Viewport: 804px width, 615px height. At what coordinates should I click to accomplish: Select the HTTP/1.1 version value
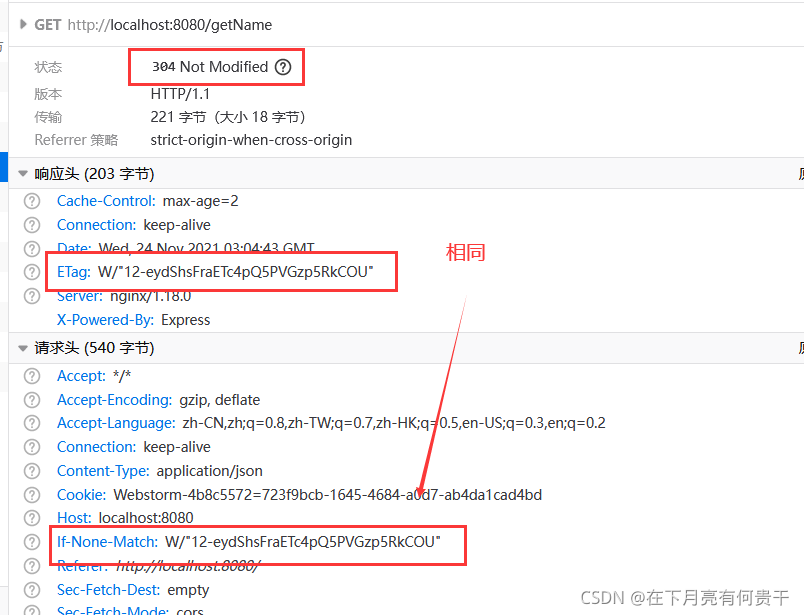click(x=180, y=94)
